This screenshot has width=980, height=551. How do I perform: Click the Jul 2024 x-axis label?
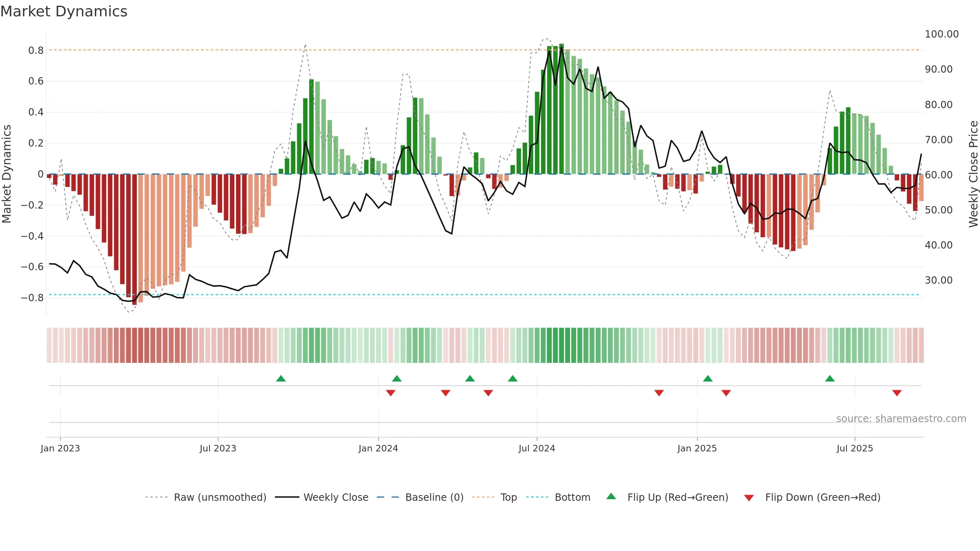pyautogui.click(x=537, y=448)
